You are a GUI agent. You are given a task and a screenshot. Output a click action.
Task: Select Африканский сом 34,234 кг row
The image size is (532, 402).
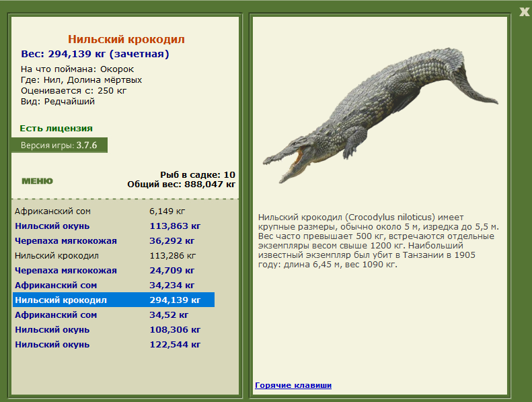point(114,285)
